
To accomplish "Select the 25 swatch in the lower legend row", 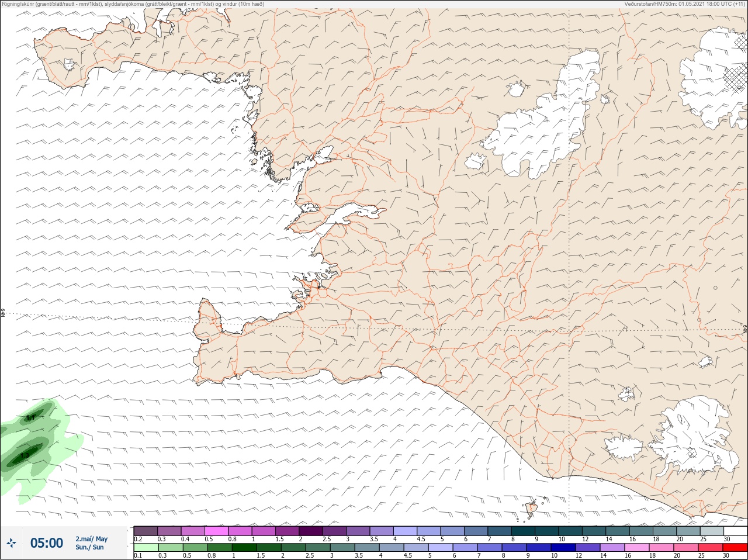I will 712,548.
